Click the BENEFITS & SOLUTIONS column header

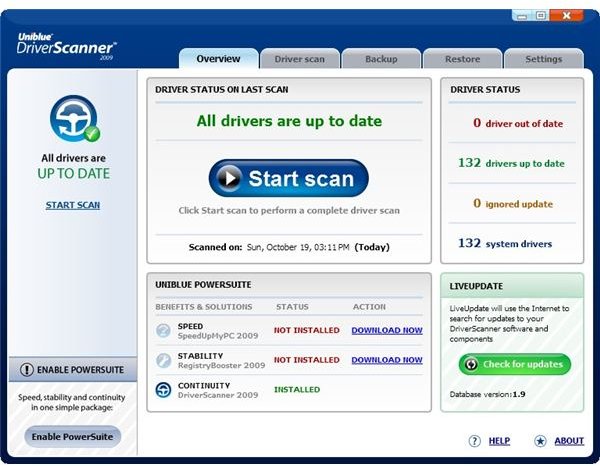point(204,307)
